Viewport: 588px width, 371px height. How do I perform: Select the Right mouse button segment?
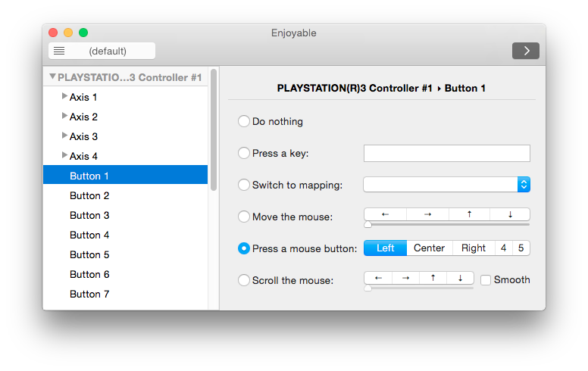(474, 248)
